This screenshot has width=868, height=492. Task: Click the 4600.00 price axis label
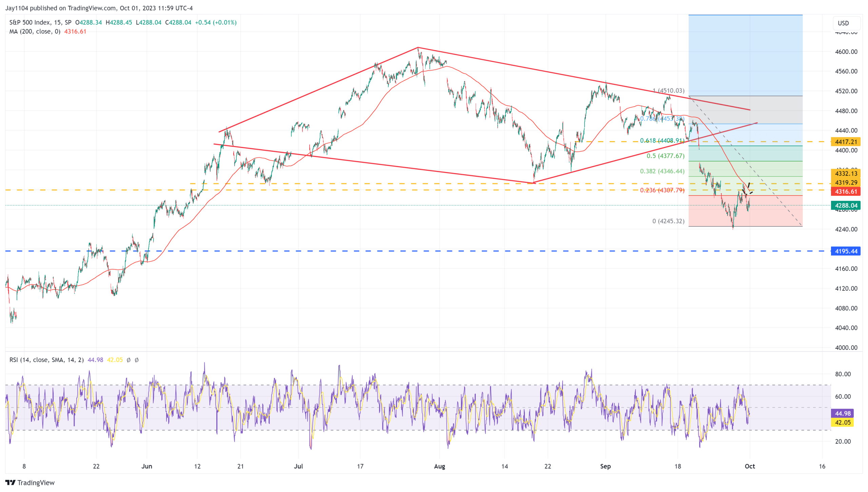(846, 52)
